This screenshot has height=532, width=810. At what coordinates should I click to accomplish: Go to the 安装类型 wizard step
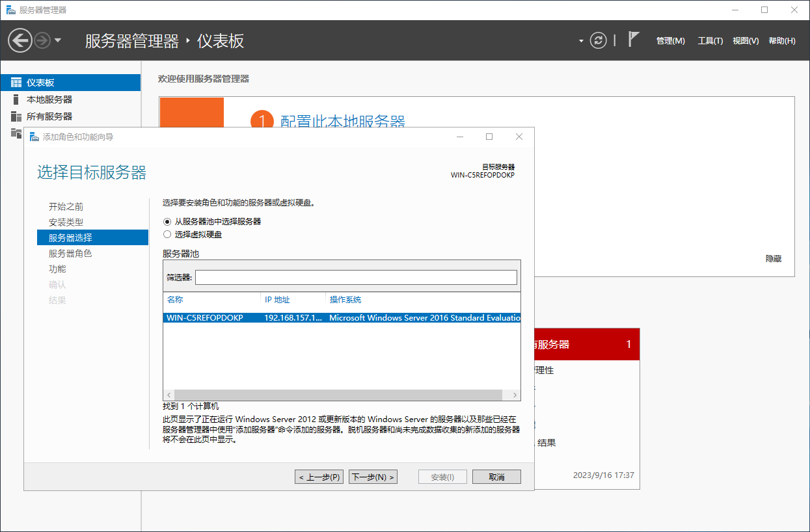(66, 222)
